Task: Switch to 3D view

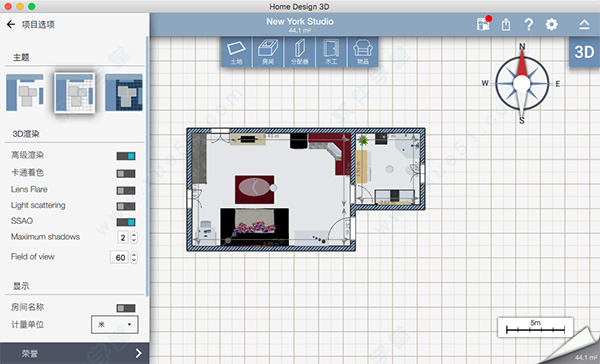Action: [x=584, y=52]
